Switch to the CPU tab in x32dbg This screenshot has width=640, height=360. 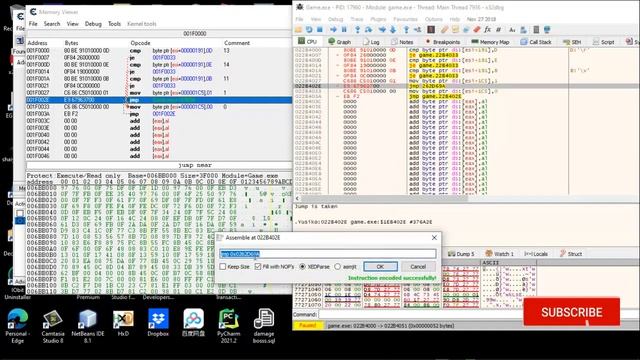tap(308, 42)
